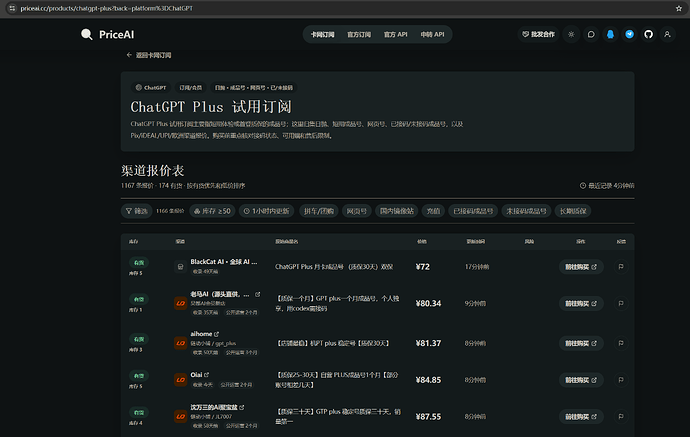Toggle the 已接码成品号 filter chip
The width and height of the screenshot is (690, 437).
(x=473, y=211)
